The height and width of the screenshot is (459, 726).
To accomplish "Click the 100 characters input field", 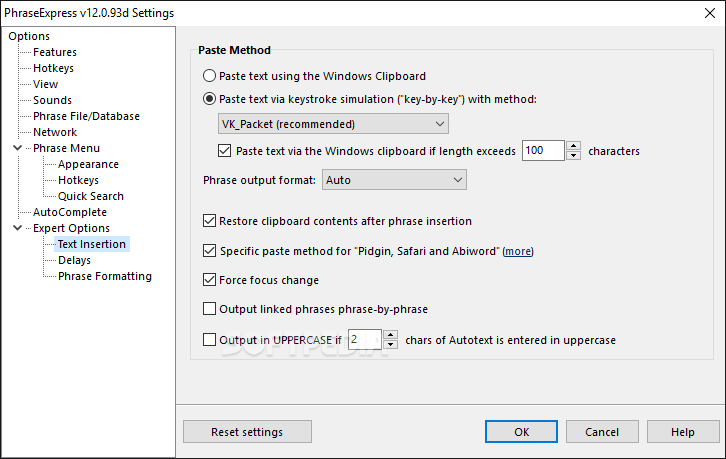I will (543, 151).
